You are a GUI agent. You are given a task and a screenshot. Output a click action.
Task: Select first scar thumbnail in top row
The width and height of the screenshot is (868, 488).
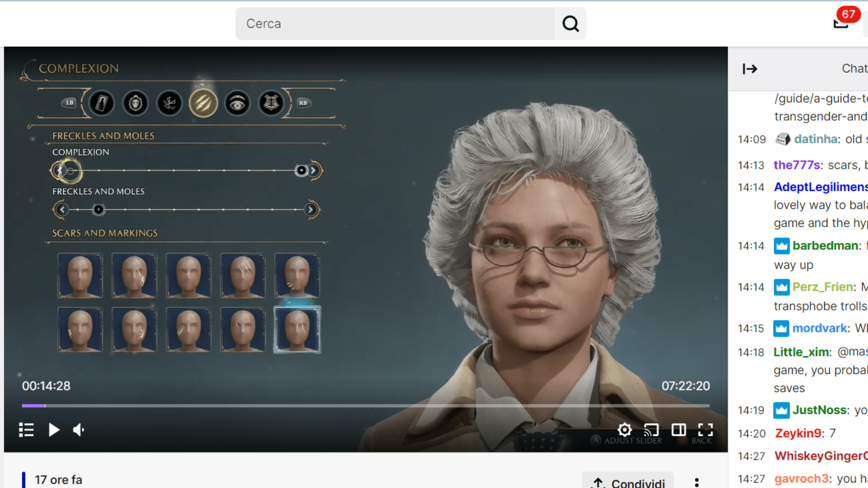[x=80, y=276]
